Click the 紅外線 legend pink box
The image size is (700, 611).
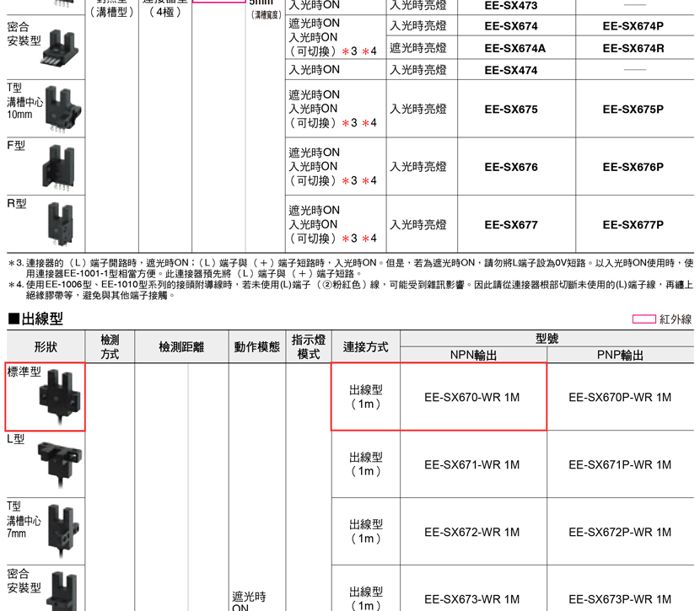pyautogui.click(x=643, y=319)
